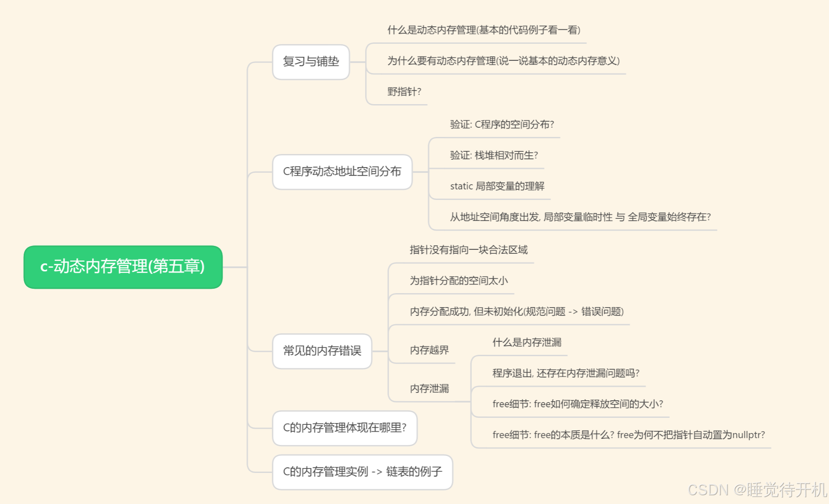Select the 常见的内存错误 node
Image resolution: width=829 pixels, height=504 pixels.
[x=322, y=351]
